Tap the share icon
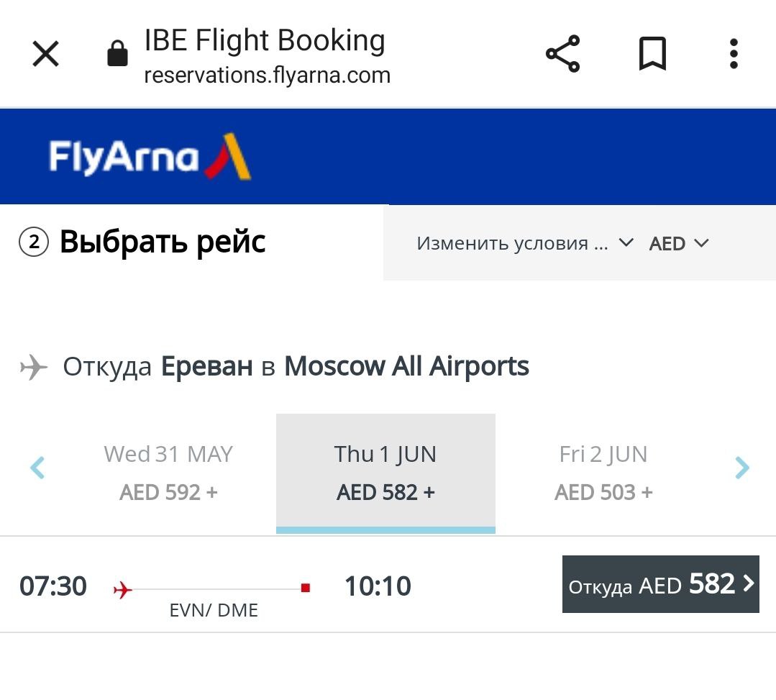 562,54
